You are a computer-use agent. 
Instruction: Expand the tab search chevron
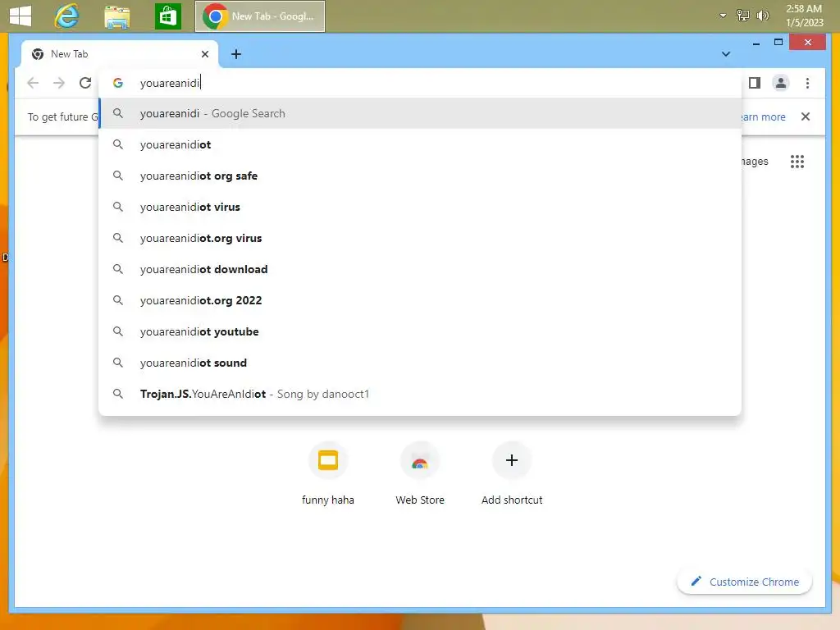point(726,54)
